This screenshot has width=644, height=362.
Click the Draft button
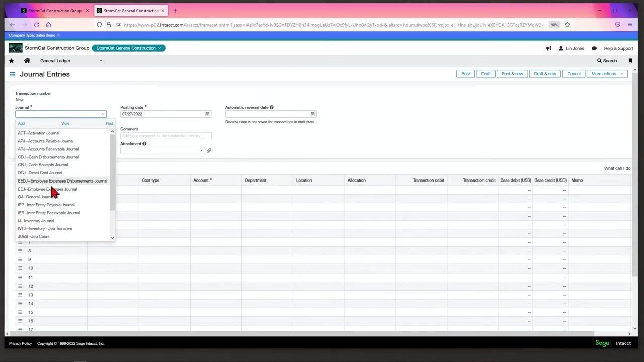486,74
